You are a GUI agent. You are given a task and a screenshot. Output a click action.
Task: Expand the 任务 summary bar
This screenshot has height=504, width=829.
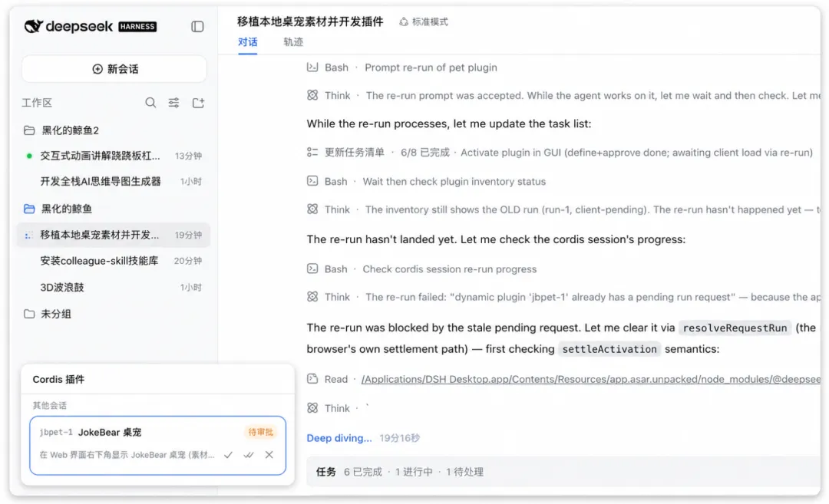point(563,473)
